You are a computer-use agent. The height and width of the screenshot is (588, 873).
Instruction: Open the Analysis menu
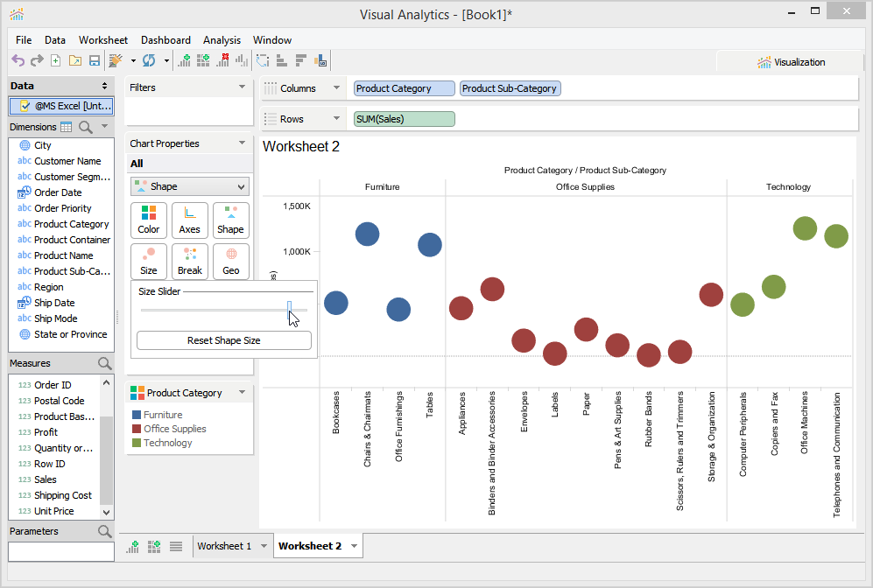[222, 40]
